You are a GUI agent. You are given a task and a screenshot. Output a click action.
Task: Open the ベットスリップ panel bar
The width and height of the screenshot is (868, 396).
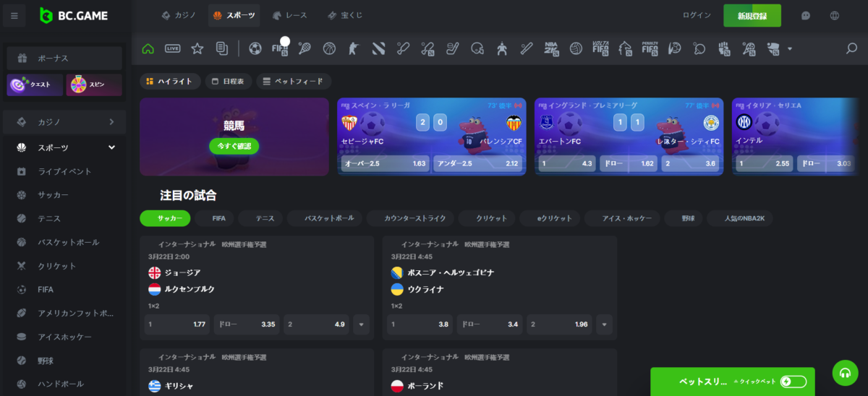pyautogui.click(x=732, y=382)
